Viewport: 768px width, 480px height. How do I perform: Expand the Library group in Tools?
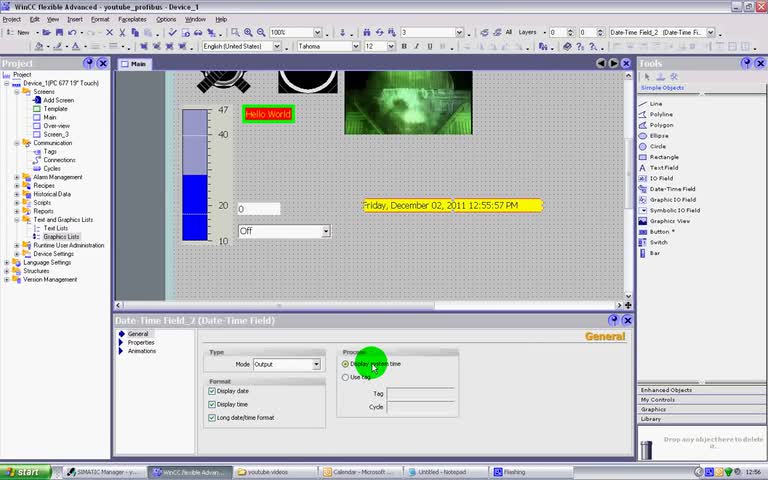[701, 419]
